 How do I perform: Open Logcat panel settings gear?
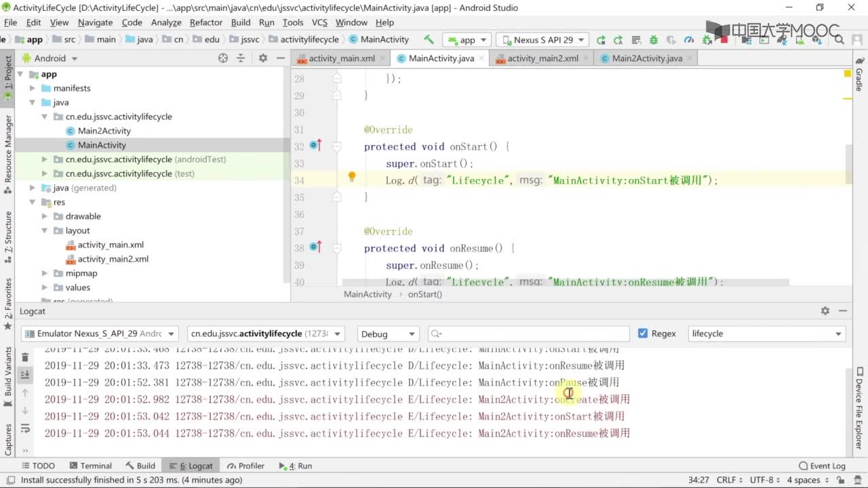point(825,310)
